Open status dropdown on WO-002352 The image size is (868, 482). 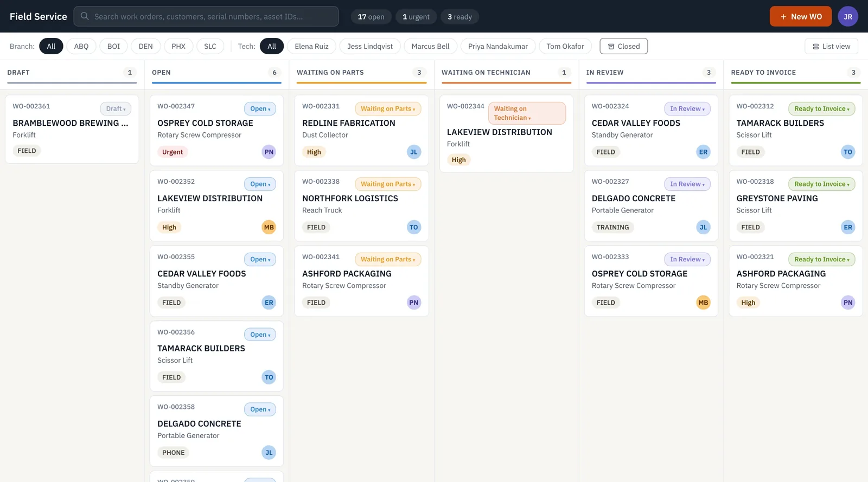[x=260, y=184]
